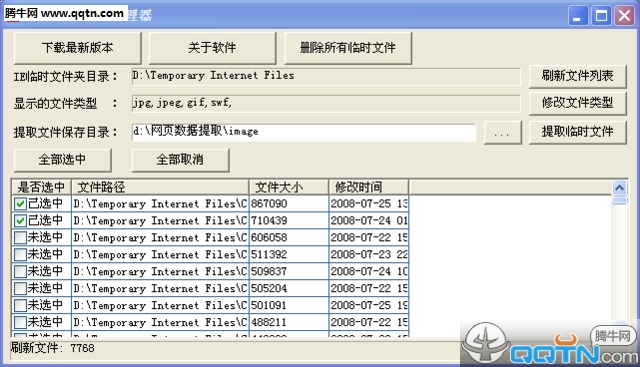
Task: Open folder browser with the ... button
Action: pos(502,133)
